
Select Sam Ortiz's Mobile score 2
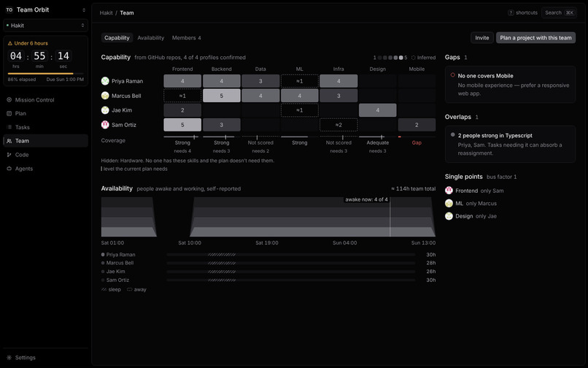[417, 125]
